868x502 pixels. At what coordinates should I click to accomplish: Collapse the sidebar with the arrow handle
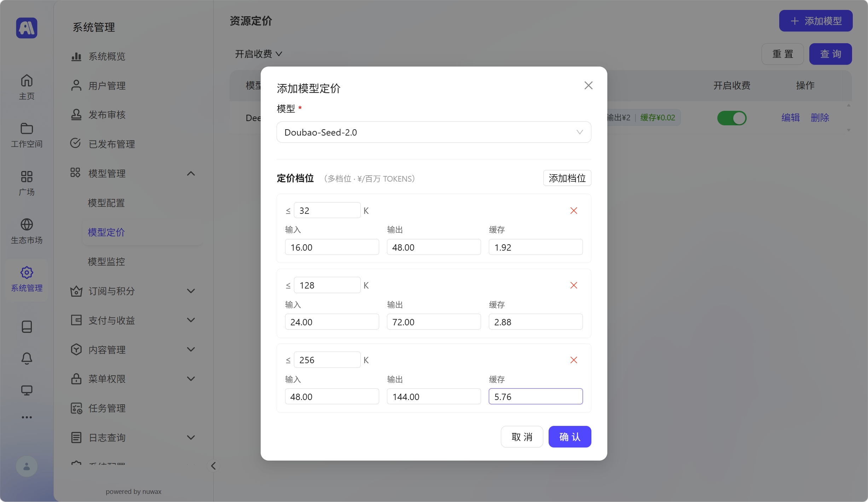click(213, 466)
